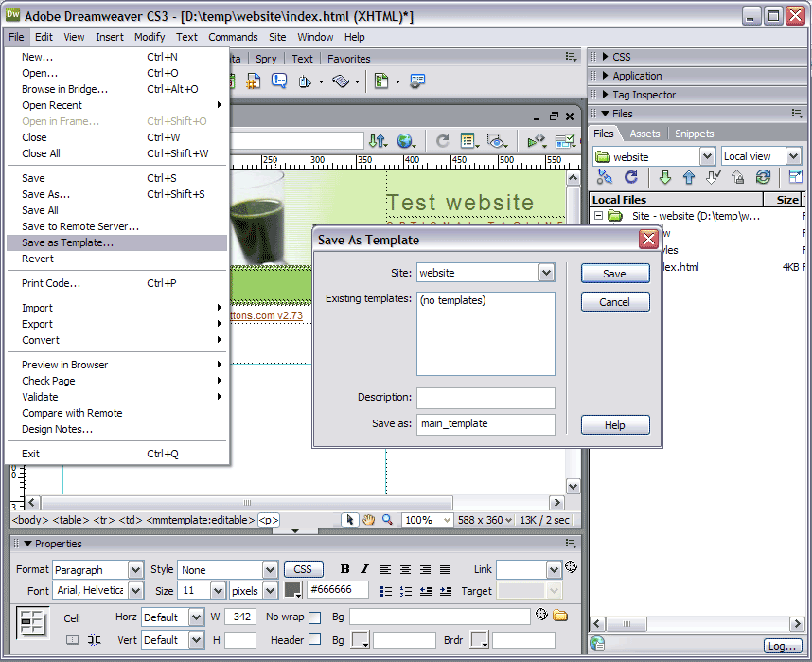Click the Synchronize files icon

point(763,177)
